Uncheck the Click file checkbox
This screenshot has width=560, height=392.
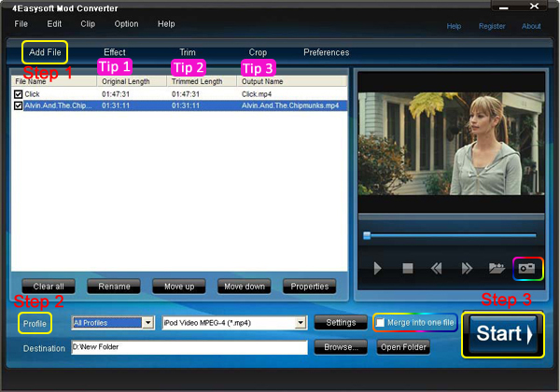[19, 94]
